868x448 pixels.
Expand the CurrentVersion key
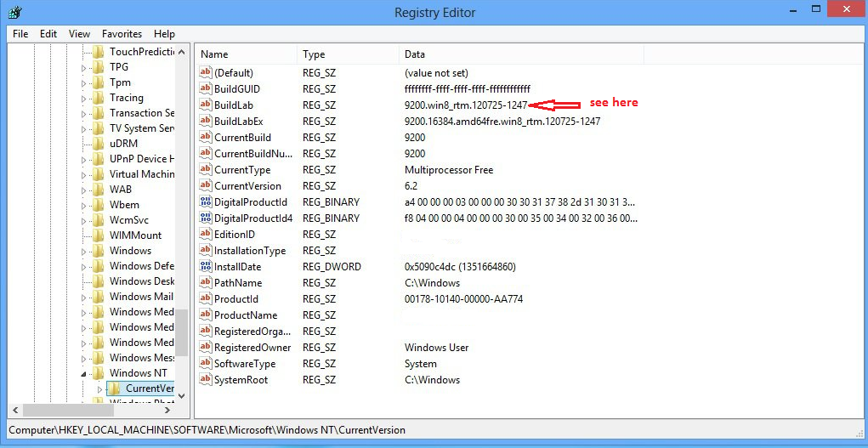click(x=99, y=389)
